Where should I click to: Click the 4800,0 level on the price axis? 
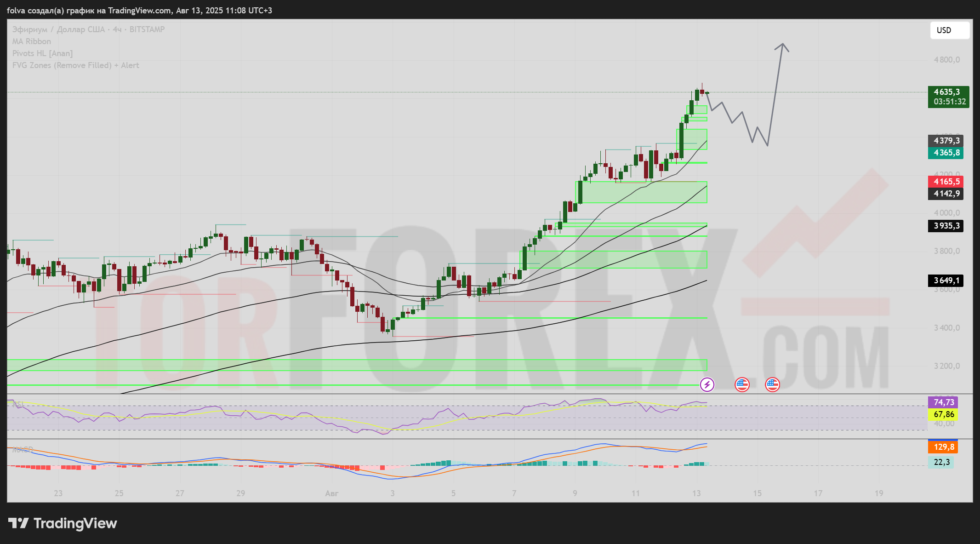click(x=947, y=60)
